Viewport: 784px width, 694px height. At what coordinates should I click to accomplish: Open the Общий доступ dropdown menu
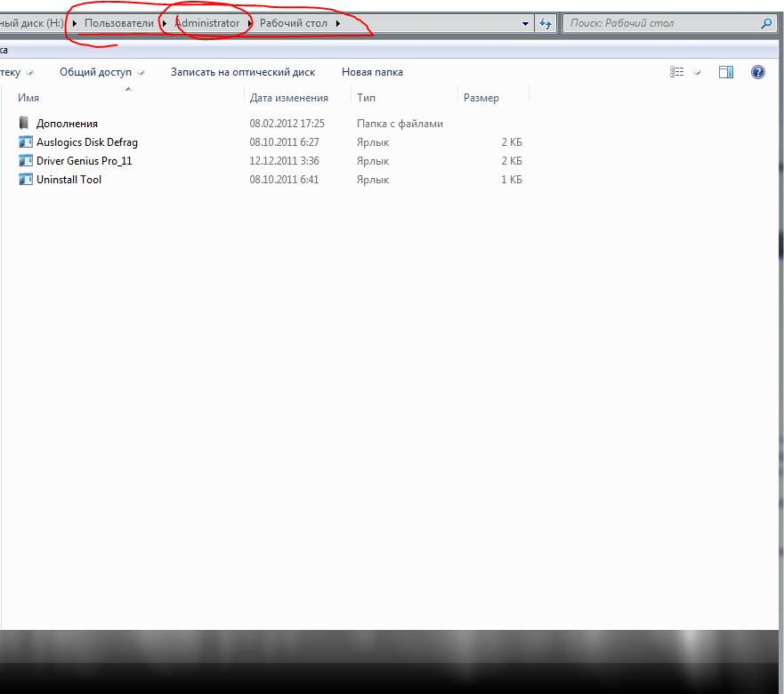tap(102, 72)
